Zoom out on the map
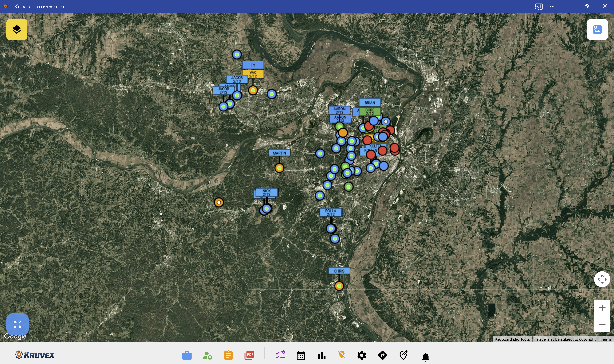The image size is (614, 364). (602, 324)
